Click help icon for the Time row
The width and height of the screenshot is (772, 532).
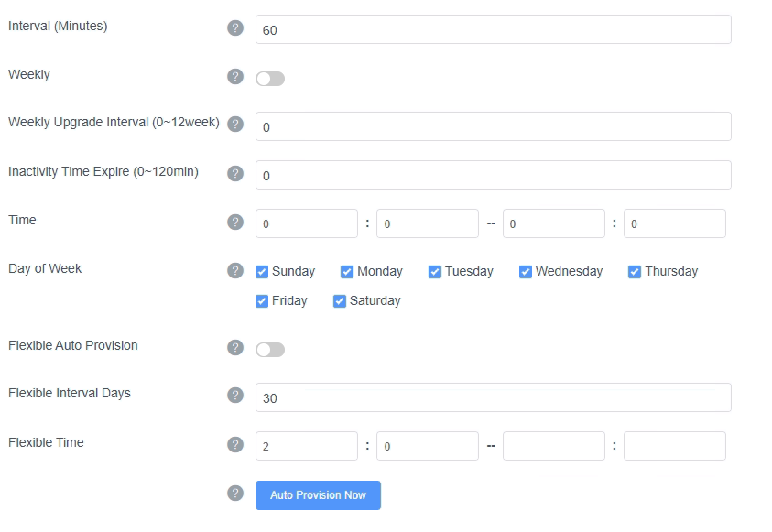pos(235,222)
